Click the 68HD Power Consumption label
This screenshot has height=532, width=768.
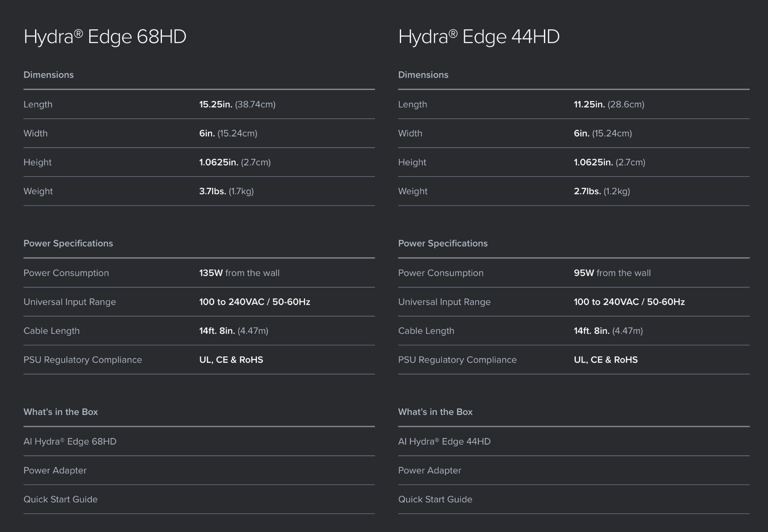coord(66,273)
